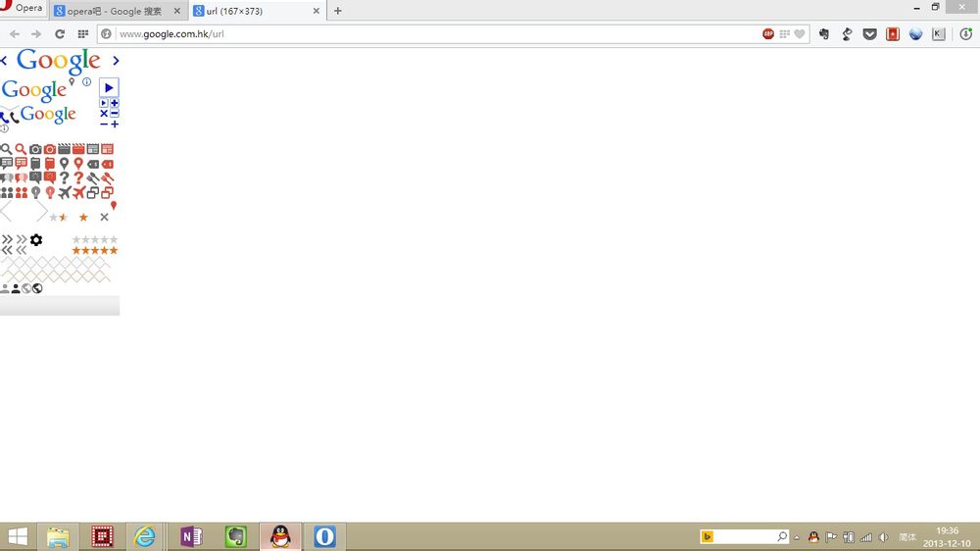Show site information badge in address bar
Viewport: 980px width, 551px height.
point(106,33)
